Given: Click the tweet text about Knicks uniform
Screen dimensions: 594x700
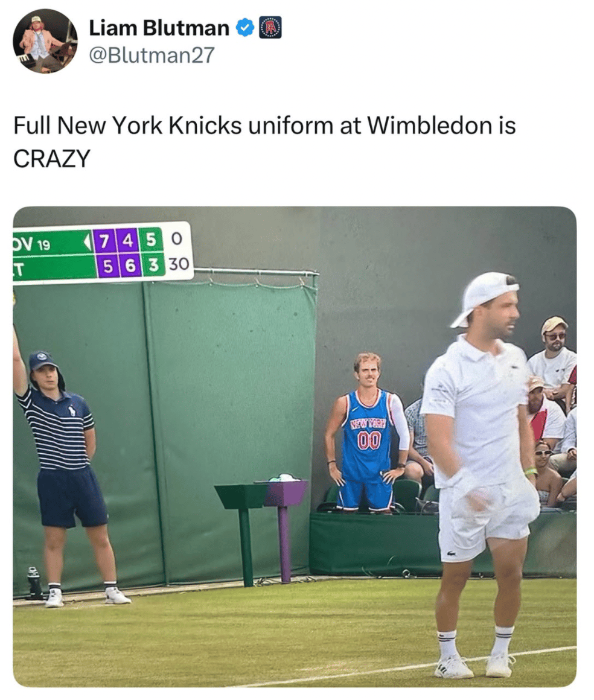Looking at the screenshot, I should pyautogui.click(x=264, y=142).
